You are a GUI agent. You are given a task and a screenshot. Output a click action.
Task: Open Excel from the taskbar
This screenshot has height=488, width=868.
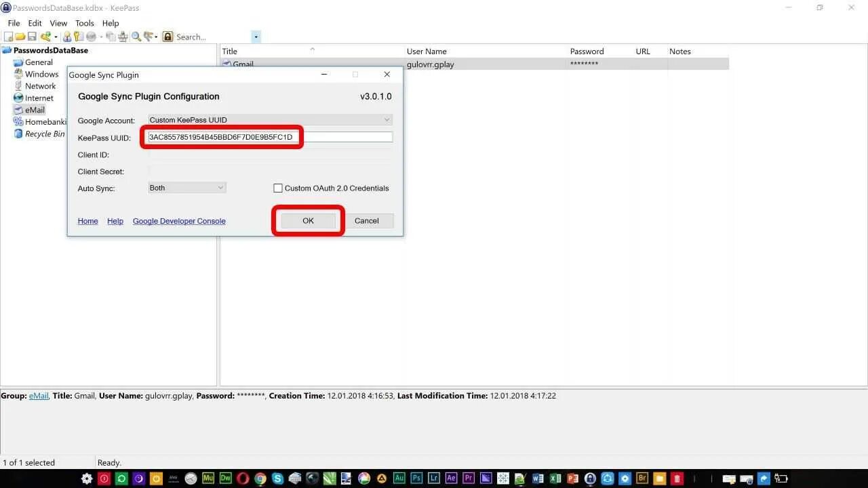555,479
